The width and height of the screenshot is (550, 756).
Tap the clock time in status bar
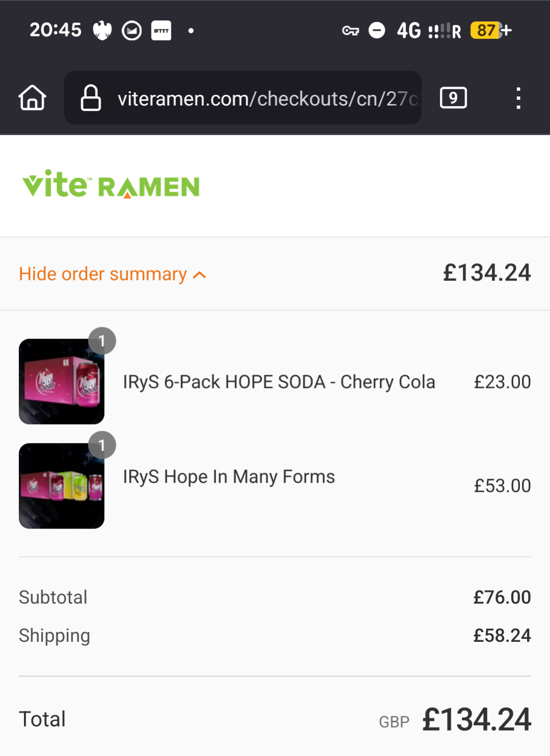tap(56, 30)
